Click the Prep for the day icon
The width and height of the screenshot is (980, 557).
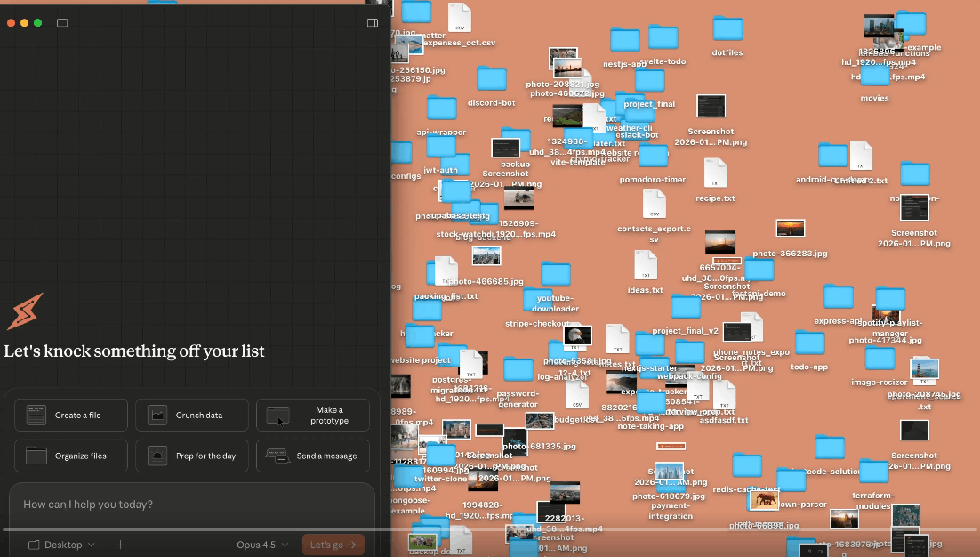coord(157,456)
